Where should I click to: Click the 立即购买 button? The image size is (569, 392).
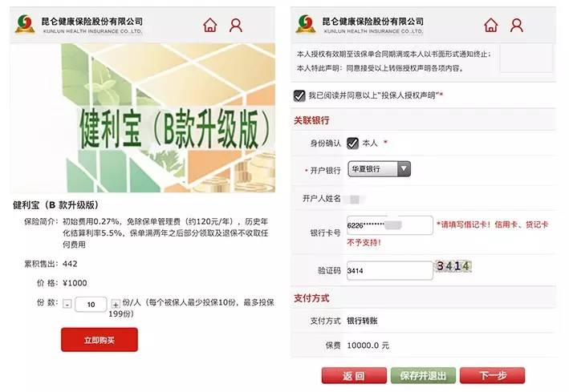100,340
